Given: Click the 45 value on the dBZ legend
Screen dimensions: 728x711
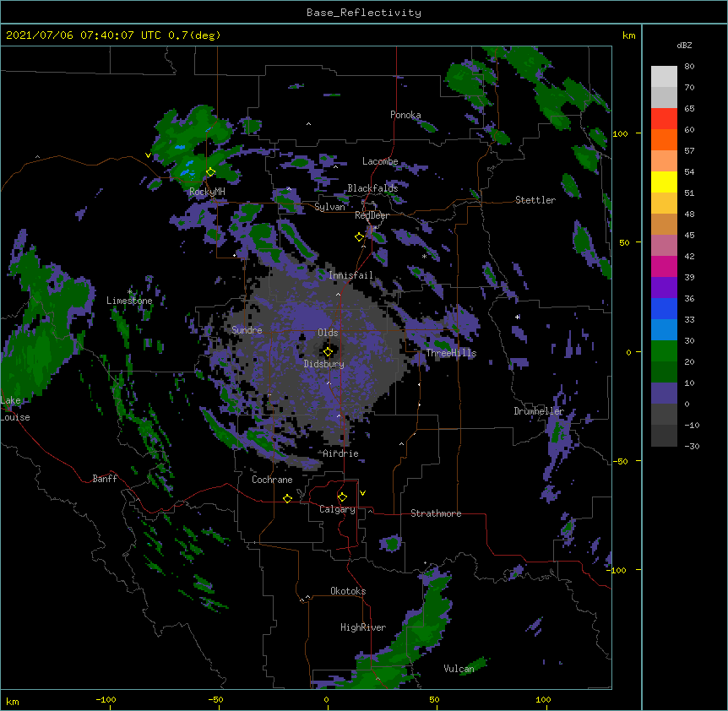Looking at the screenshot, I should pyautogui.click(x=689, y=236).
